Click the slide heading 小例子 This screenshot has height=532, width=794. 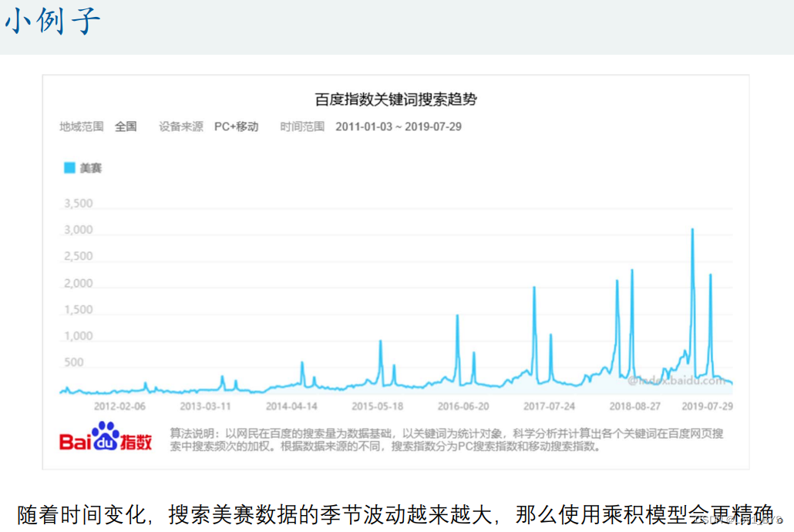[x=52, y=22]
